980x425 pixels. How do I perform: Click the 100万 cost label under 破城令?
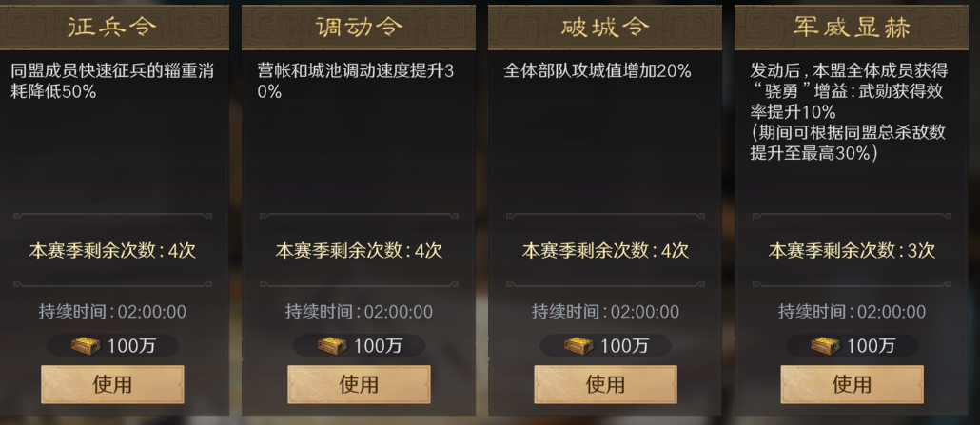623,346
